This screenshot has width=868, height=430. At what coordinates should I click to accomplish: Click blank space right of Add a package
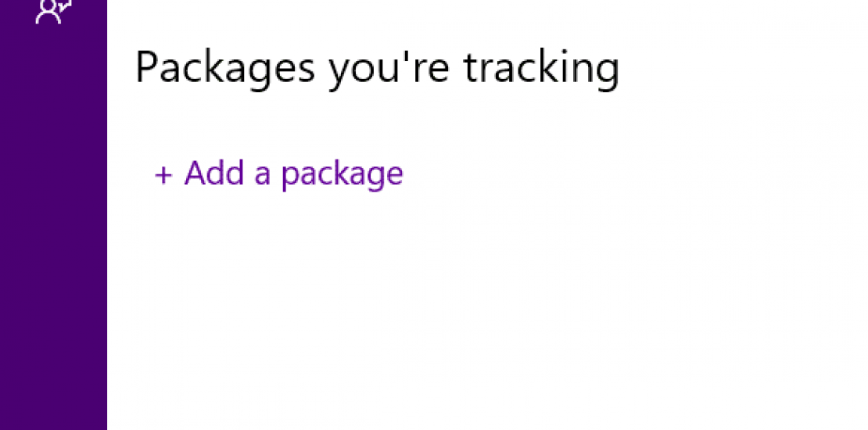click(626, 174)
